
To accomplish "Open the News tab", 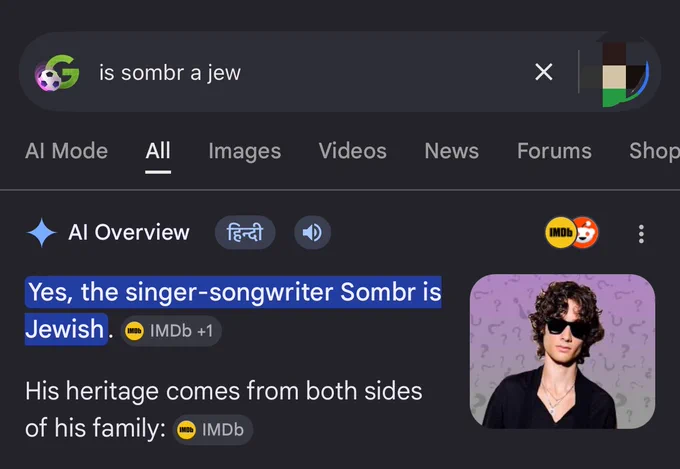I will point(451,151).
